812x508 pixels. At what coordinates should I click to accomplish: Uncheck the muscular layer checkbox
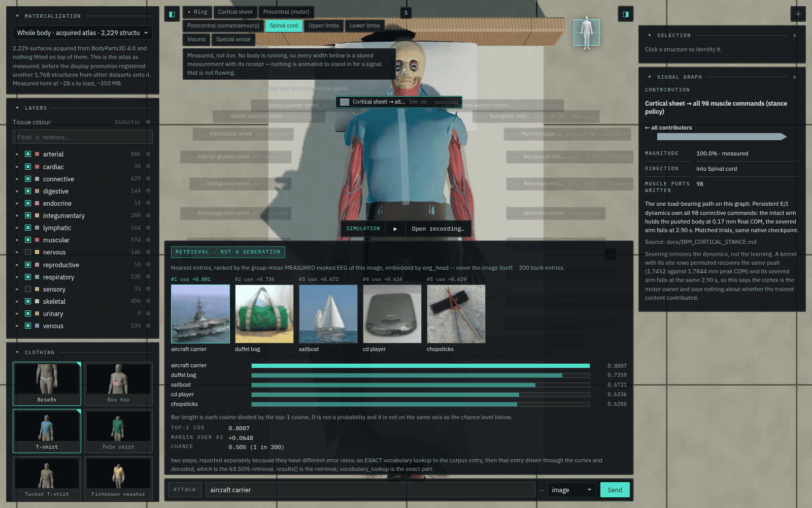pyautogui.click(x=28, y=240)
